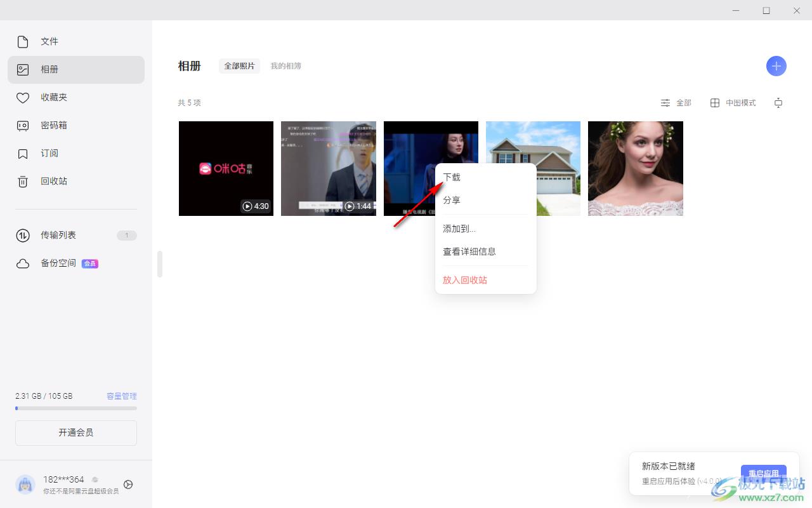Open the 咪咕 video thumbnail 4:30

[226, 169]
